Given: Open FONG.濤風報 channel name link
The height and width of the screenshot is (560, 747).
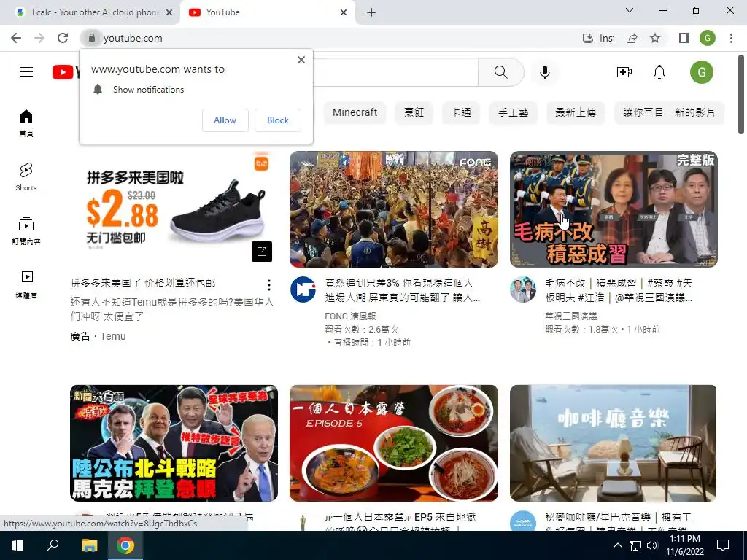Looking at the screenshot, I should pyautogui.click(x=351, y=316).
